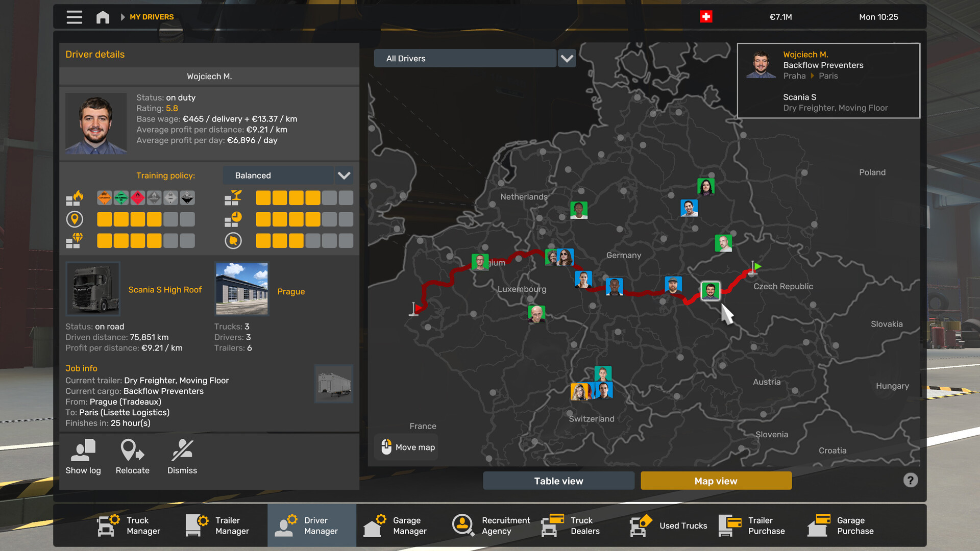
Task: Click the Swiss flag icon in the header
Action: [x=705, y=17]
